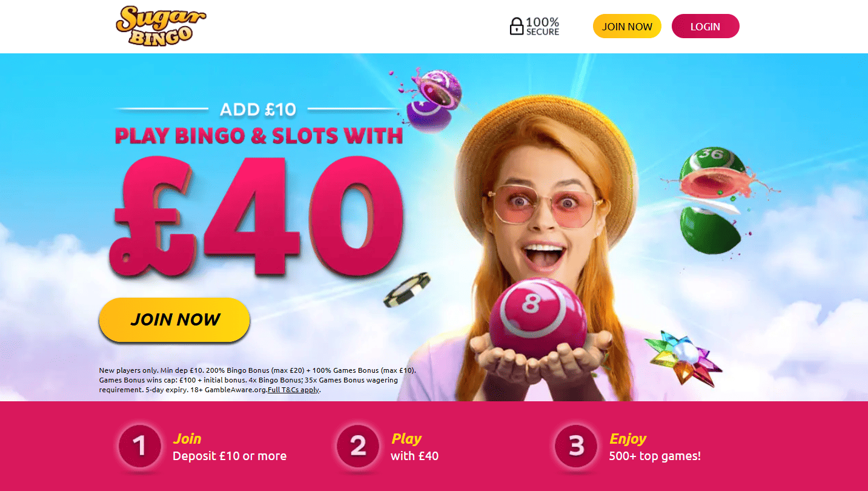The height and width of the screenshot is (491, 868).
Task: Click the black and white casino chip
Action: tap(407, 290)
